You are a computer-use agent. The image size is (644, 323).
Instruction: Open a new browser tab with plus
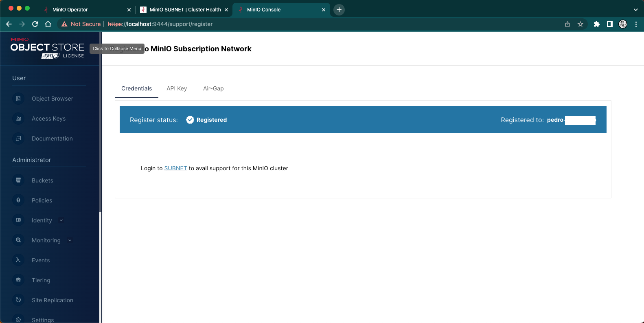click(339, 10)
